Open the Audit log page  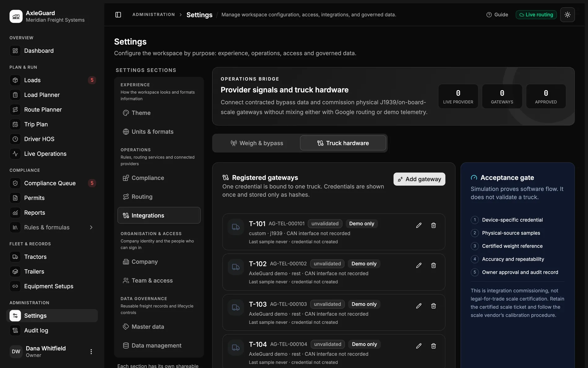52,330
